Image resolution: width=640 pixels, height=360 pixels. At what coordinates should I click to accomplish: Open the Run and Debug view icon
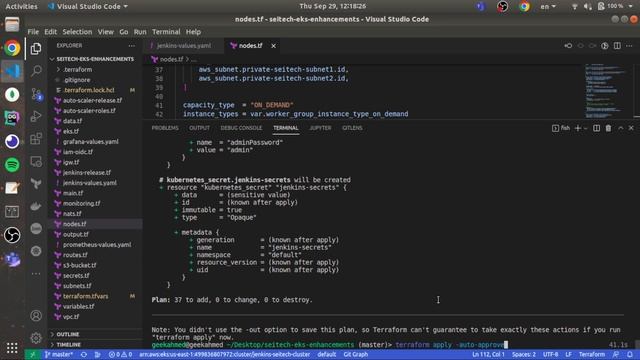point(36,116)
